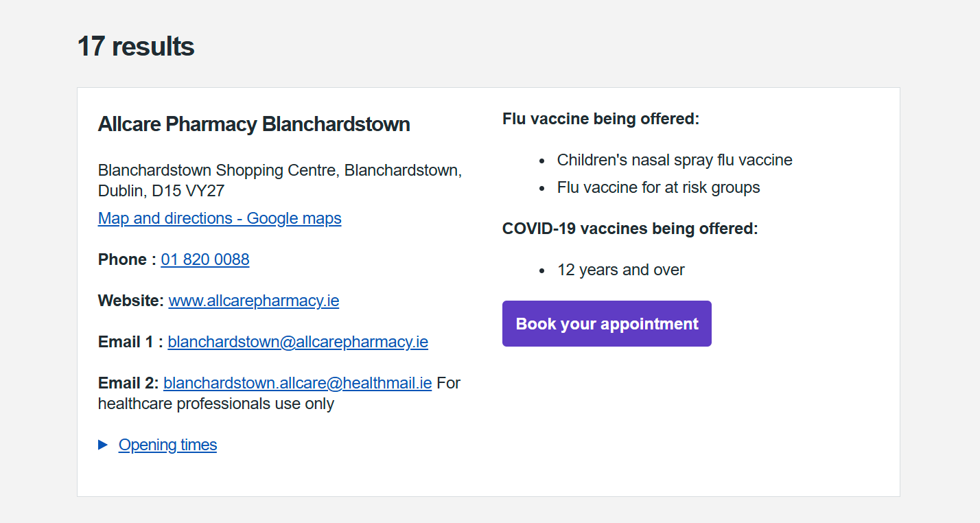This screenshot has width=980, height=523.
Task: Select Children's nasal spray flu vaccine item
Action: coord(675,160)
